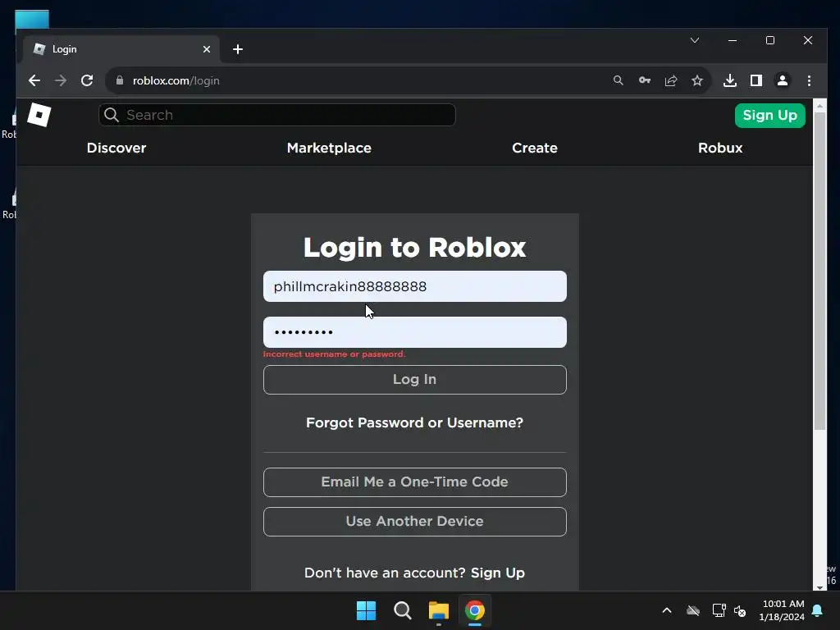Click the zoom magnifier icon in address bar
The image size is (840, 630).
tap(619, 80)
